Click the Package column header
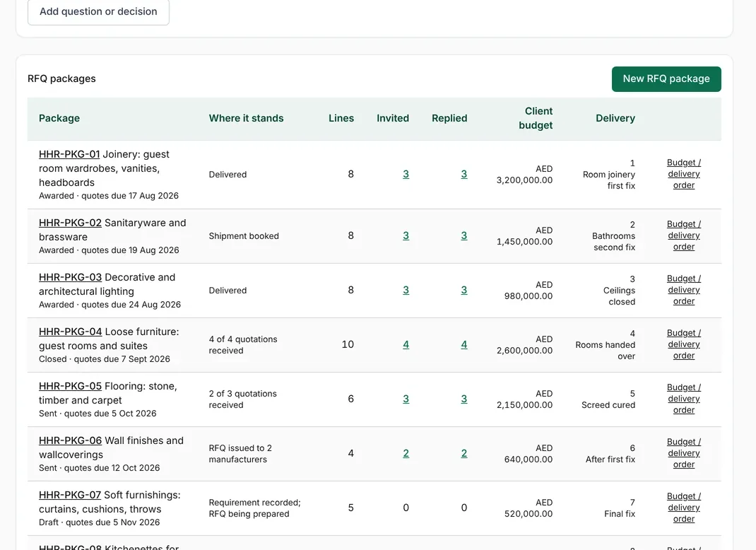This screenshot has height=550, width=756. [x=59, y=119]
